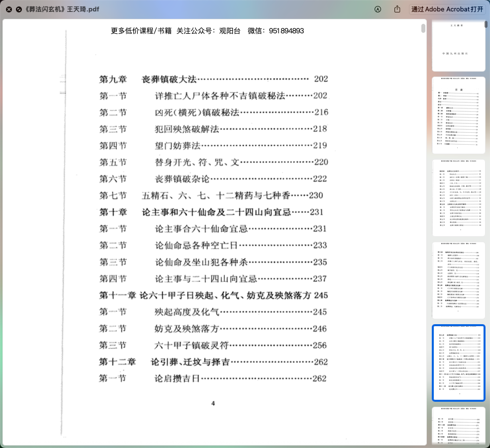
Task: Select the fourth page thumbnail in the sidebar
Action: 459,280
